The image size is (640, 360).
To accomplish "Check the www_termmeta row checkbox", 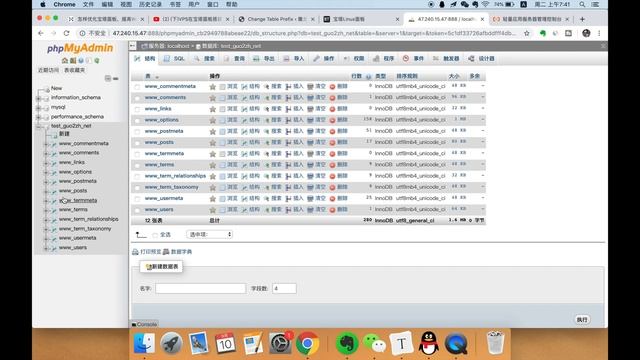I will [x=137, y=154].
